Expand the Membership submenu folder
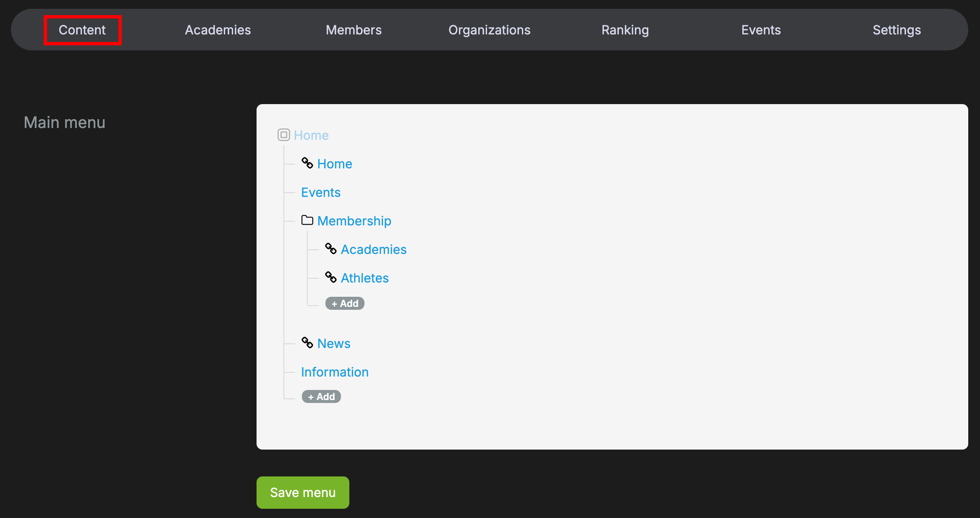This screenshot has width=980, height=518. coord(354,221)
